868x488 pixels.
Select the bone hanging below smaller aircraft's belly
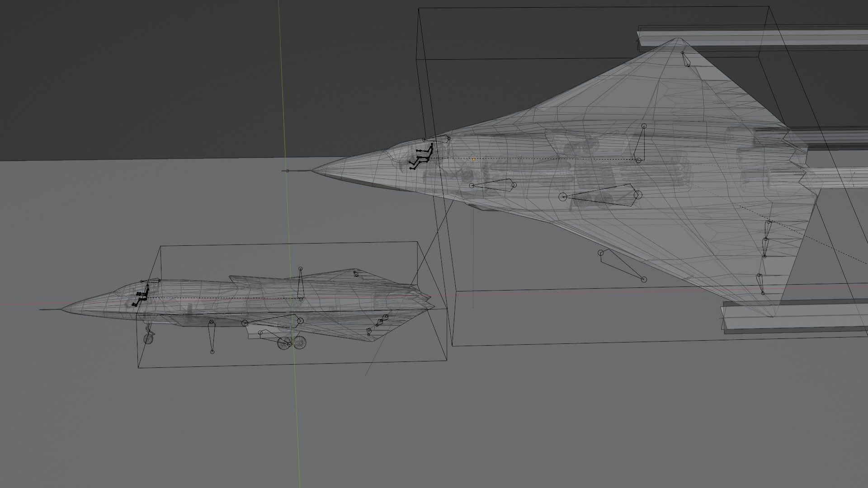pyautogui.click(x=212, y=337)
